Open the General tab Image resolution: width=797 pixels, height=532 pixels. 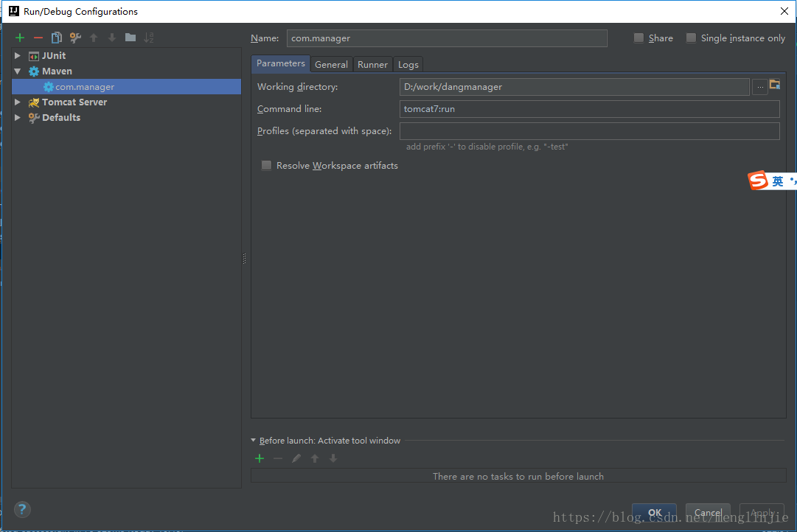pyautogui.click(x=331, y=65)
